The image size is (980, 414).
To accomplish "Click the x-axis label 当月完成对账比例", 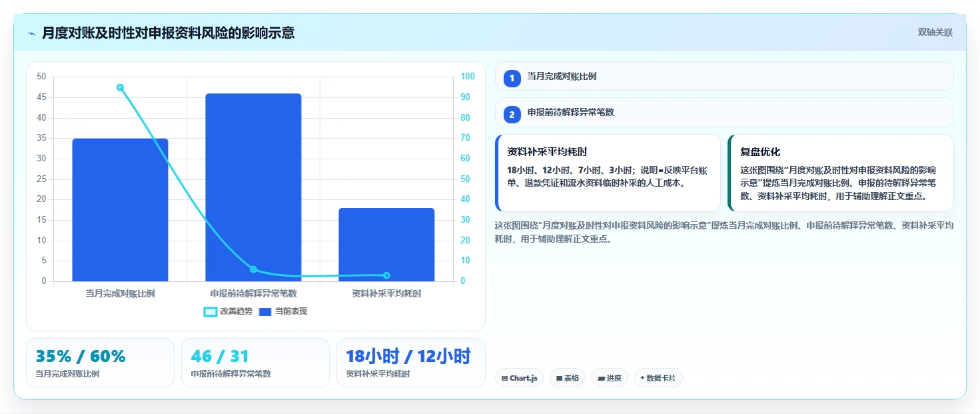I will pos(120,293).
